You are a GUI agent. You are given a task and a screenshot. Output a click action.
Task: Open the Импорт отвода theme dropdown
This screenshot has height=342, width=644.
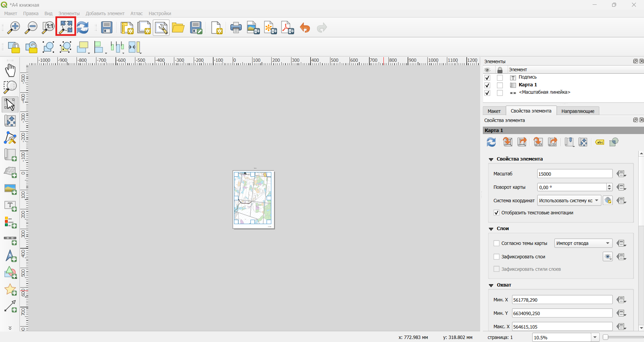coord(583,243)
